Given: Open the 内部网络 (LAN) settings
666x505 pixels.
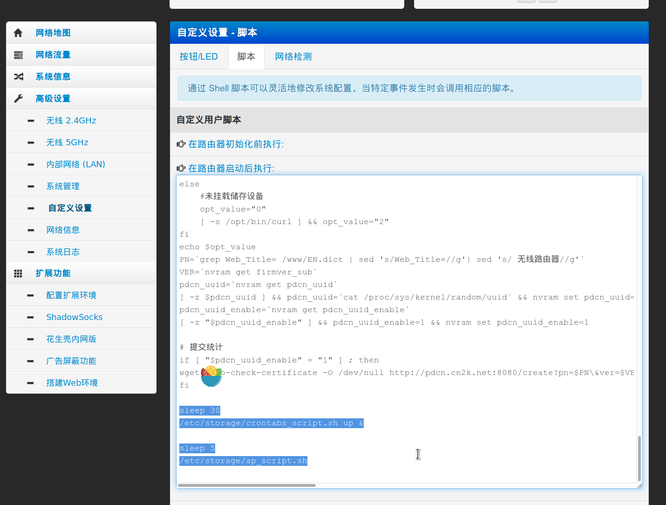Looking at the screenshot, I should pos(75,164).
